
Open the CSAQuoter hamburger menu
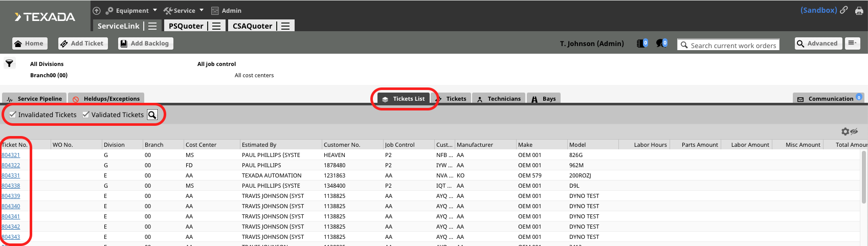point(285,26)
